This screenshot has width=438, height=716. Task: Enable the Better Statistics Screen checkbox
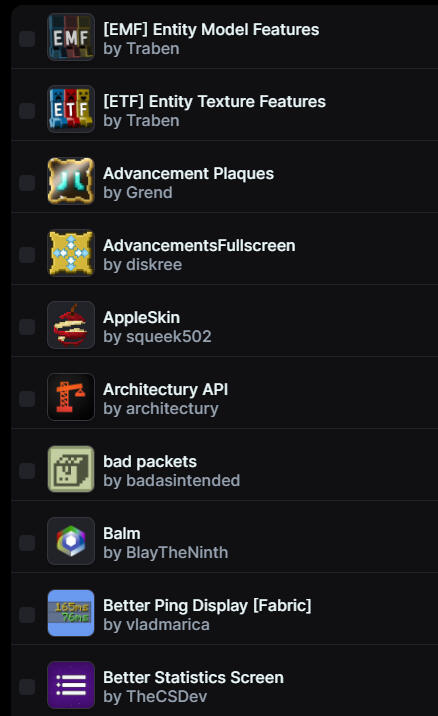pyautogui.click(x=27, y=686)
